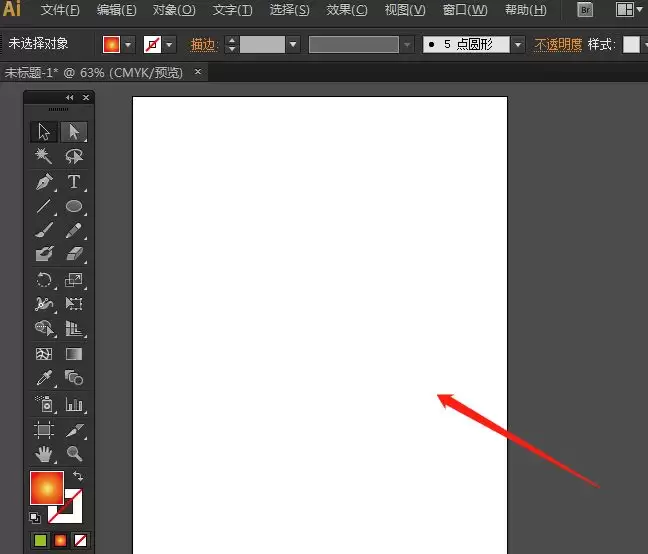Screen dimensions: 648x554
Task: Select the Mesh tool
Action: tap(44, 354)
